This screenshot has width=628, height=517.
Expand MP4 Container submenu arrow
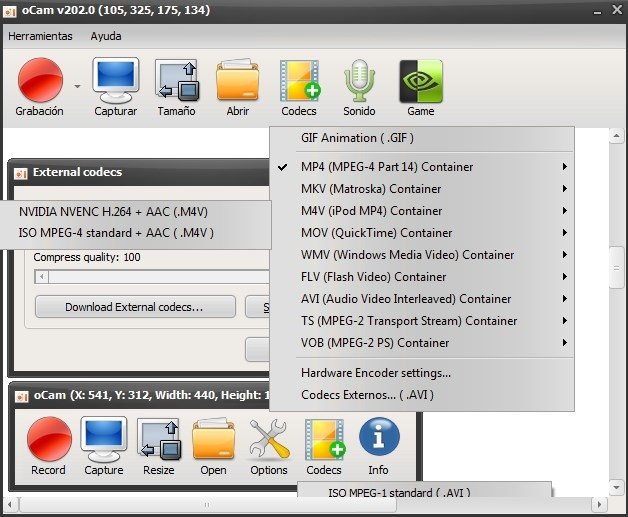[564, 167]
